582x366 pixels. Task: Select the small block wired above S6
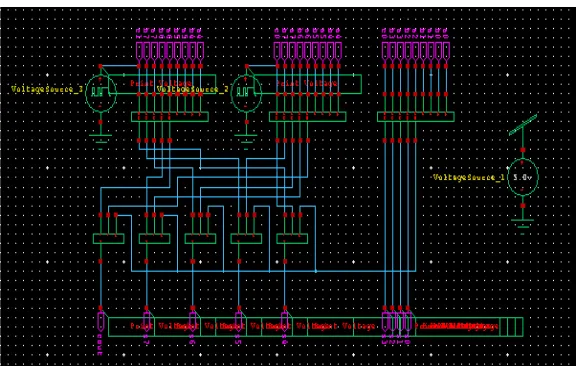pyautogui.click(x=200, y=238)
